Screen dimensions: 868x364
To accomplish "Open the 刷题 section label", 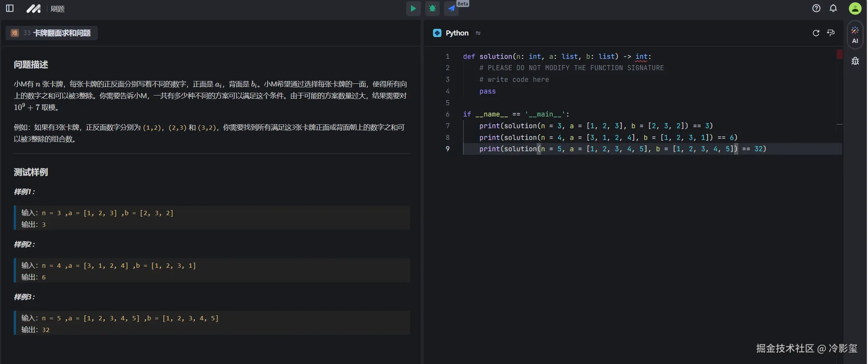I will (x=57, y=9).
